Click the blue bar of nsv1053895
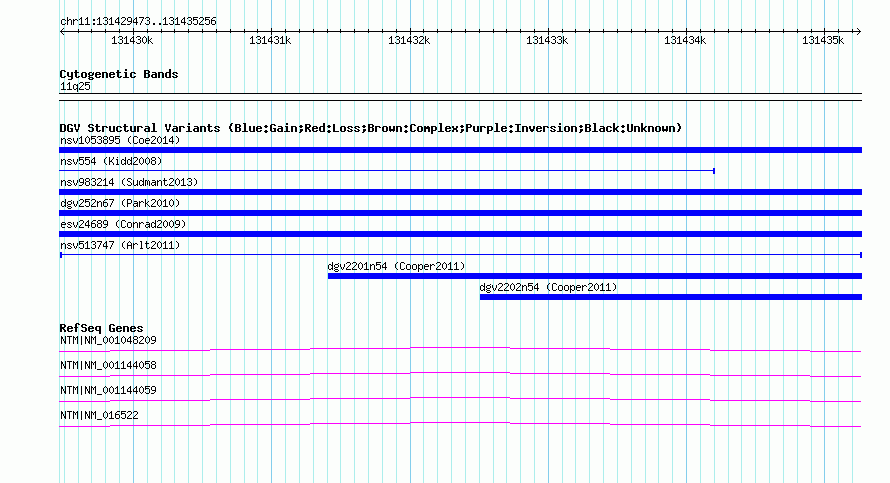 [x=460, y=150]
